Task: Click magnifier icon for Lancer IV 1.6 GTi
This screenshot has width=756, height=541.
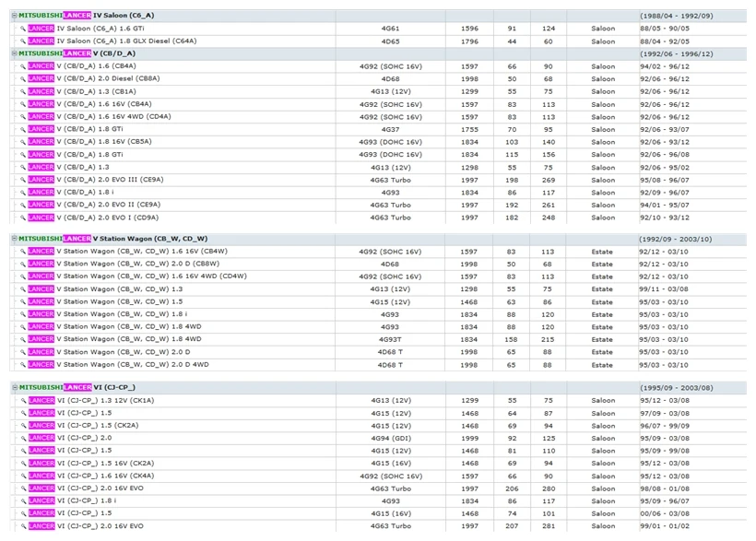Action: coord(23,29)
